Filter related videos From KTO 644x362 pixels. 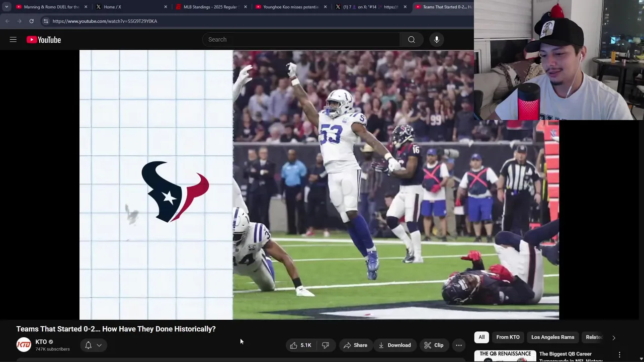(508, 337)
